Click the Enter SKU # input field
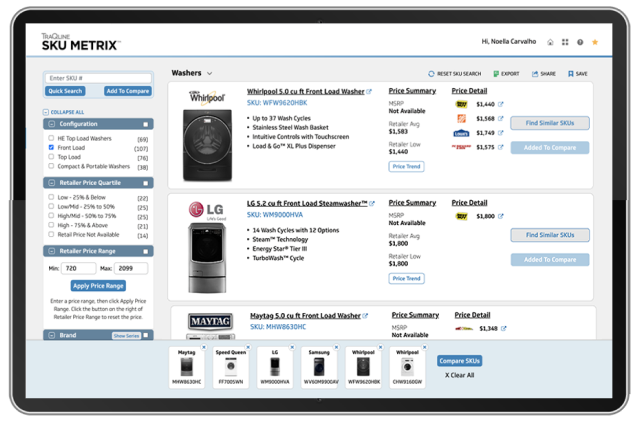640x432 pixels. [98, 78]
